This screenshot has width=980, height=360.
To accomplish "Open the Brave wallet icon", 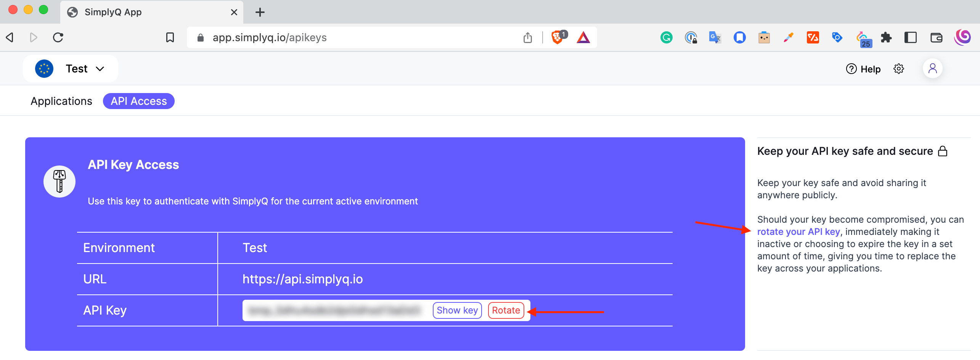I will tap(937, 37).
